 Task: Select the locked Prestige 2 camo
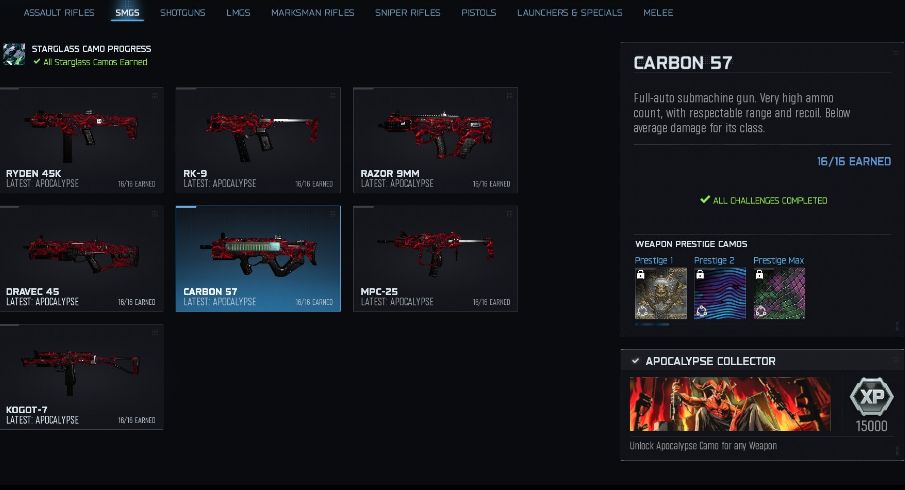point(720,293)
